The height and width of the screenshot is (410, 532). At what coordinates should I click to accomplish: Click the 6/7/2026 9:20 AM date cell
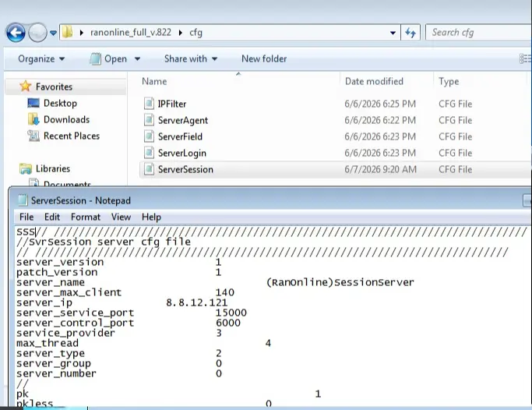click(380, 169)
